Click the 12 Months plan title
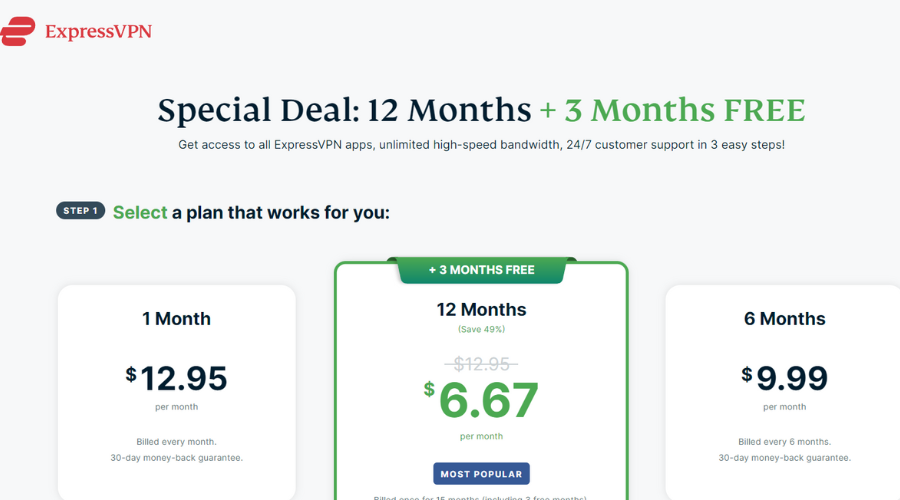Image resolution: width=900 pixels, height=500 pixels. (x=482, y=309)
